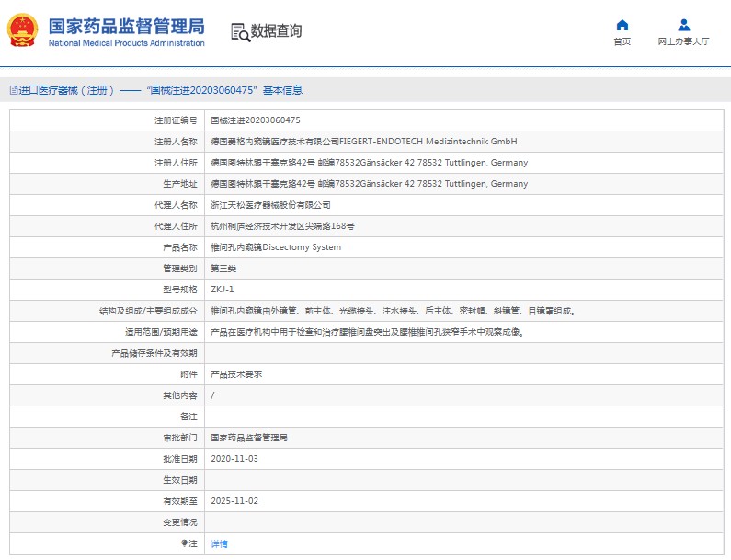Screen dimensions: 731x560
Task: Click the 首页 label
Action: pyautogui.click(x=622, y=41)
